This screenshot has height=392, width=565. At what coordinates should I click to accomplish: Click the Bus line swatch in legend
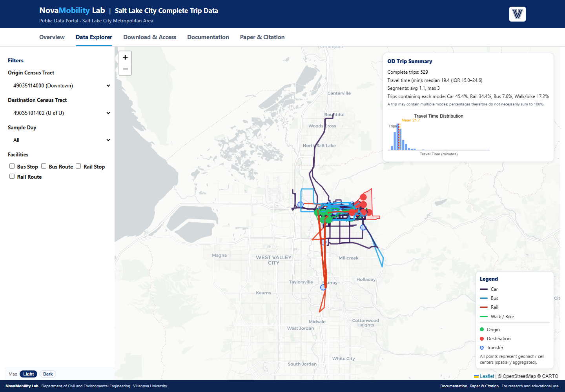point(484,298)
